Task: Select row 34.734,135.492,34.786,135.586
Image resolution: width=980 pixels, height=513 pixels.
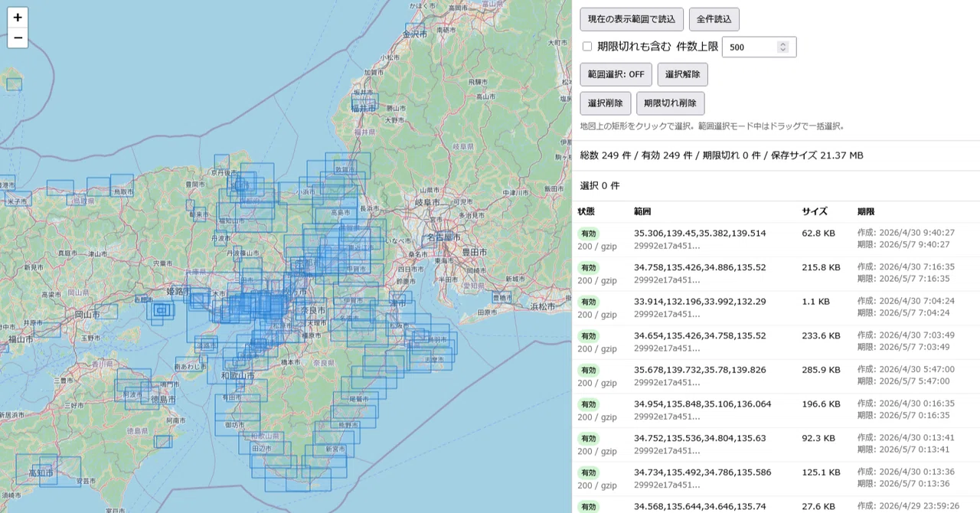Action: click(x=776, y=479)
